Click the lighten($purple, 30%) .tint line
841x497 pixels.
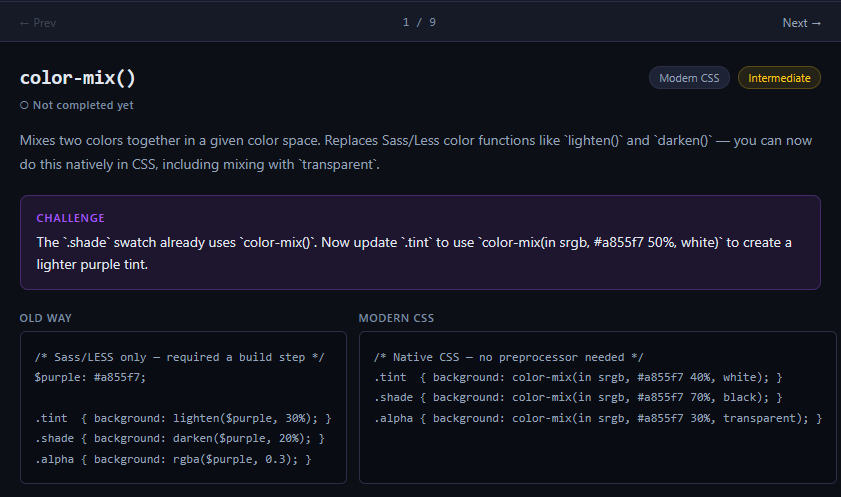pyautogui.click(x=183, y=418)
